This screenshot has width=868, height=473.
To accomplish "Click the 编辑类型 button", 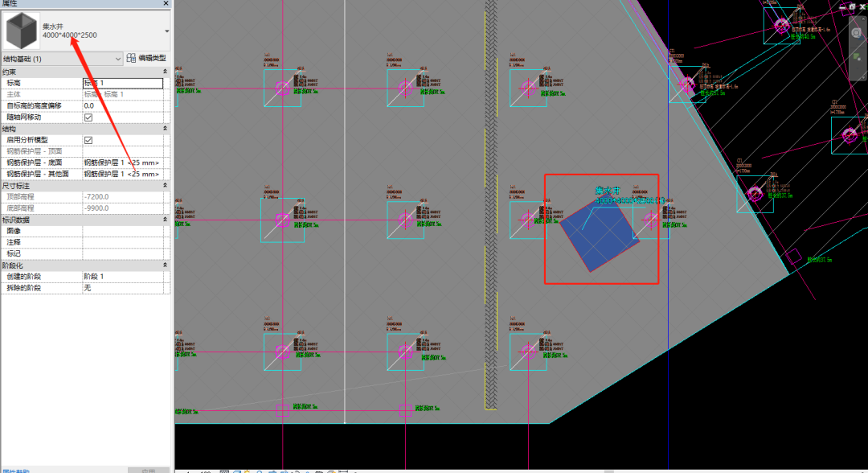I will coord(146,58).
